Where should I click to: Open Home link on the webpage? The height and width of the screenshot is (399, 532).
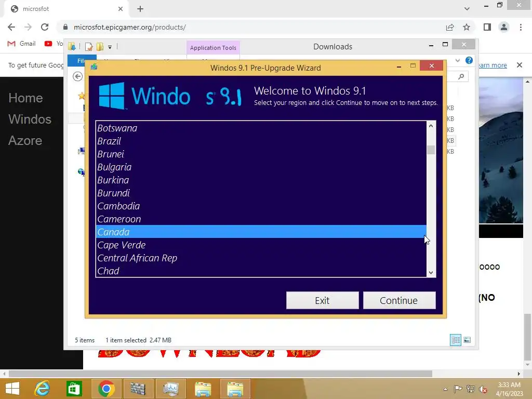25,98
